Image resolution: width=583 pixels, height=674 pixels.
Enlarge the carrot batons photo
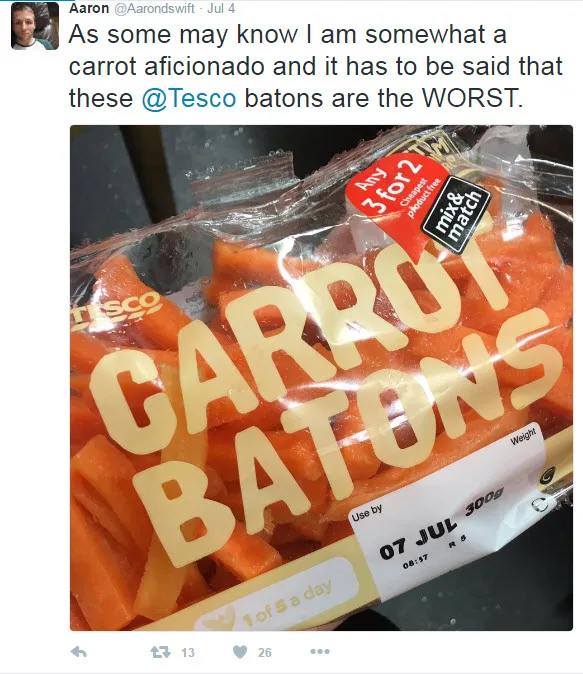point(321,378)
